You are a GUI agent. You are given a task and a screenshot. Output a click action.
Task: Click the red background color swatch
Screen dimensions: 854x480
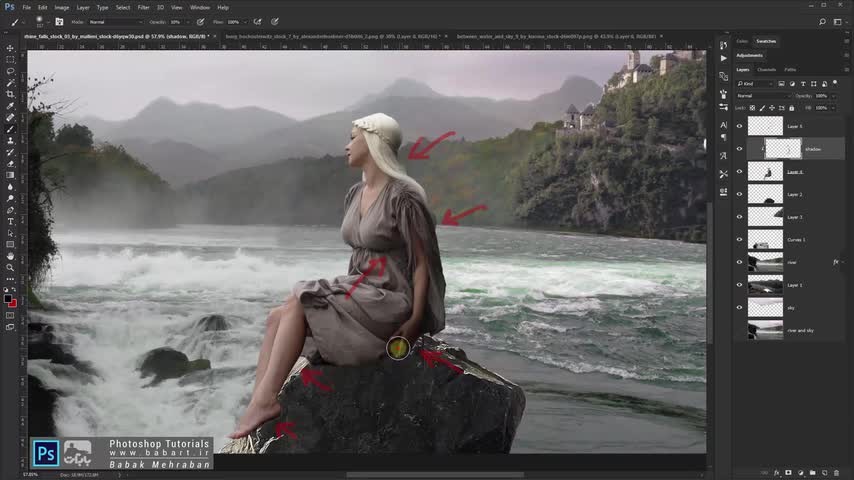pyautogui.click(x=13, y=303)
